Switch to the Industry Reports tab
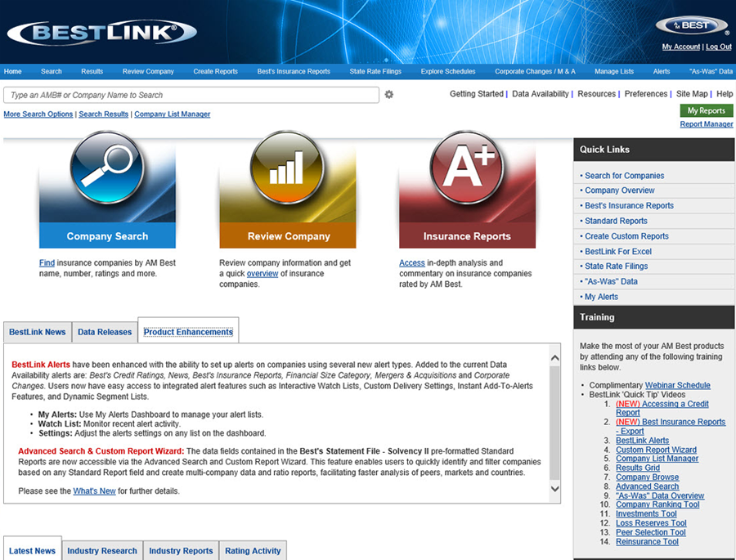Screen dimensions: 736x560 [x=181, y=551]
